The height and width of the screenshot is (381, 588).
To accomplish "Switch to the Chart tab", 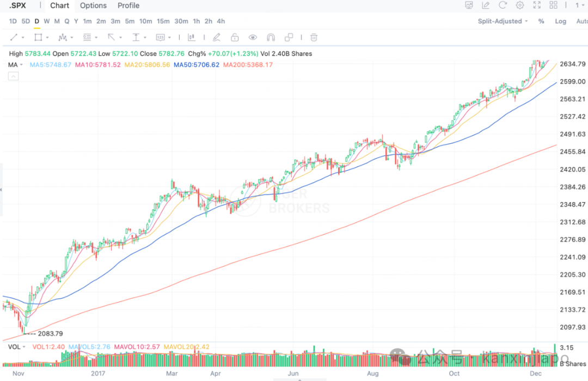I will [60, 5].
